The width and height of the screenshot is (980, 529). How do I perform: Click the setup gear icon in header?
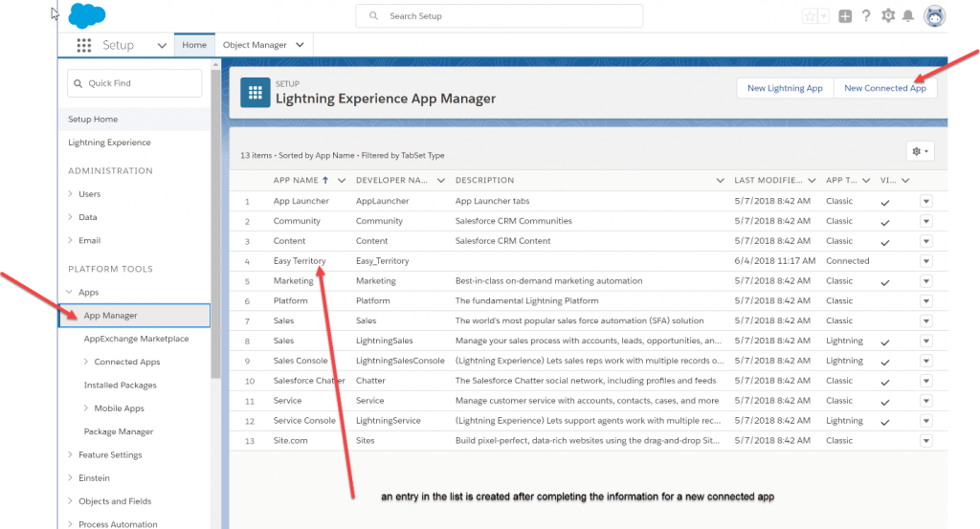tap(887, 15)
